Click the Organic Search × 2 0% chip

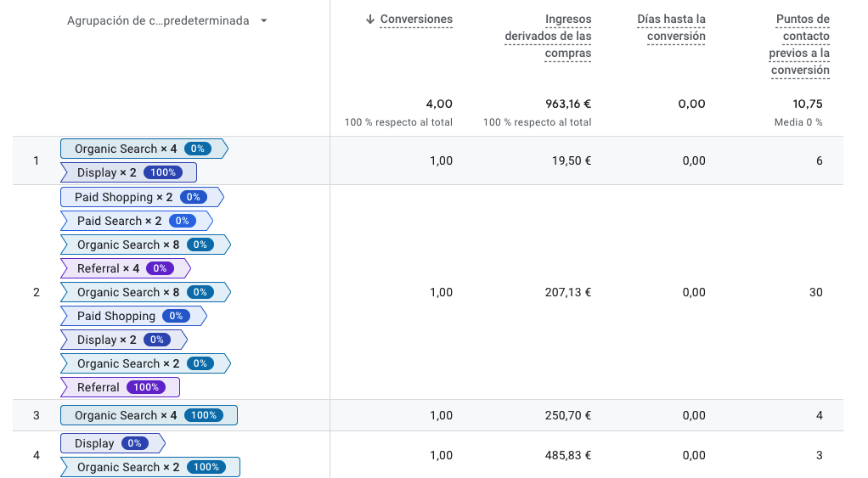tap(145, 363)
